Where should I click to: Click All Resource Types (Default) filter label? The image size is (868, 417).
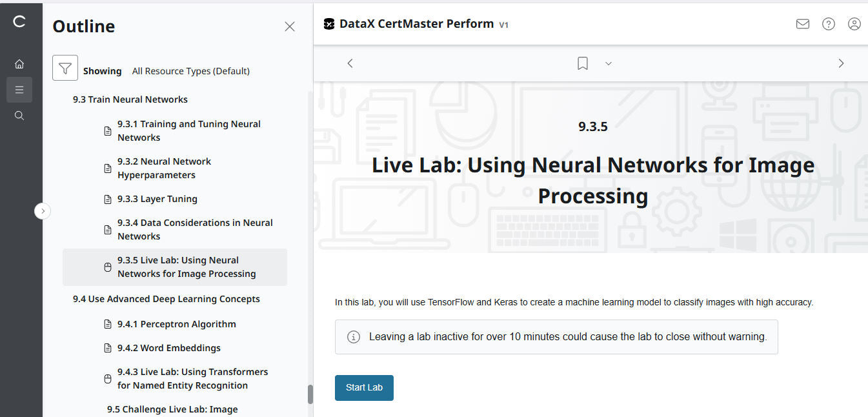190,70
